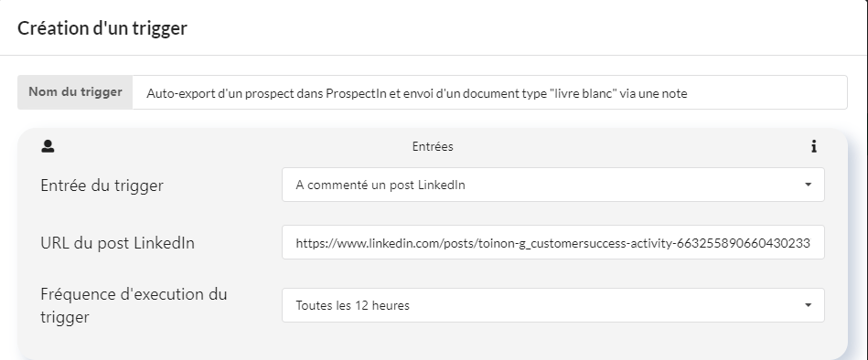Click the info "i" icon beside Entrées

coord(814,146)
